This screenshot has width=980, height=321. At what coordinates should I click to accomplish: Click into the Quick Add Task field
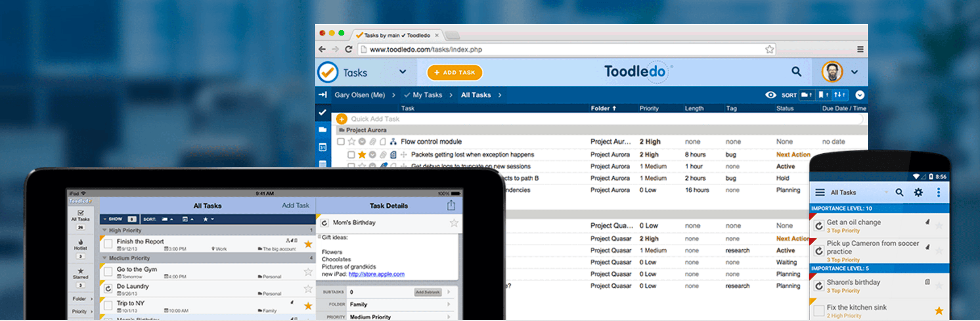coord(404,119)
